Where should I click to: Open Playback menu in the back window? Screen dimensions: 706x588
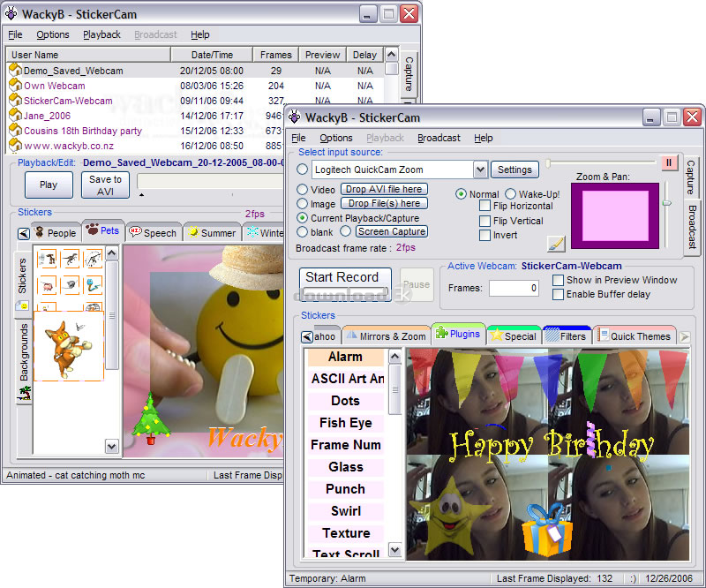(x=101, y=34)
